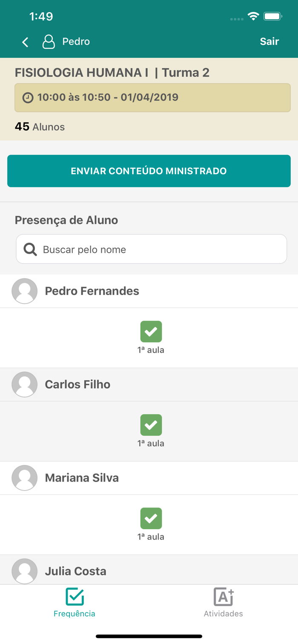Tap the FISIOLOGIA HUMANA I class title
298x644 pixels.
pyautogui.click(x=81, y=73)
